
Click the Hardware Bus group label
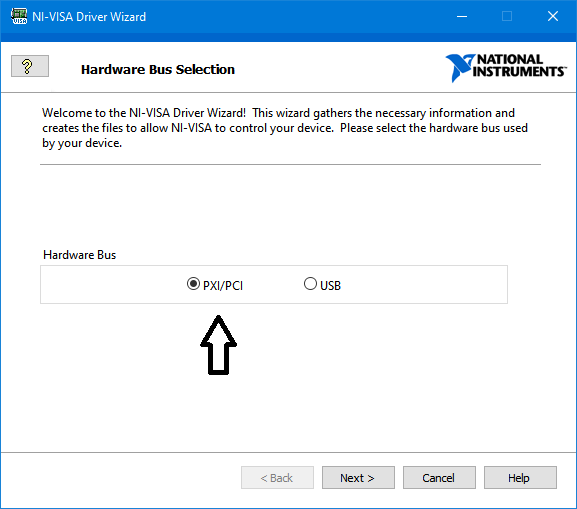79,255
